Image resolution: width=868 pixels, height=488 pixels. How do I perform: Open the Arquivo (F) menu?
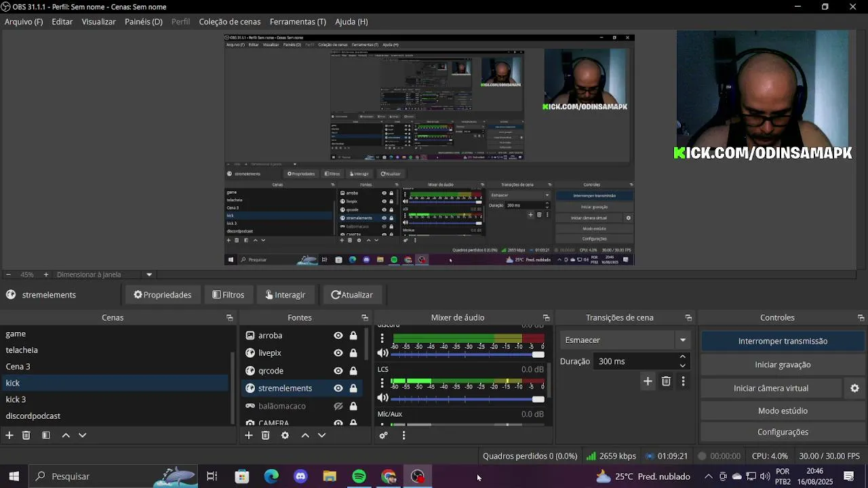[x=24, y=22]
